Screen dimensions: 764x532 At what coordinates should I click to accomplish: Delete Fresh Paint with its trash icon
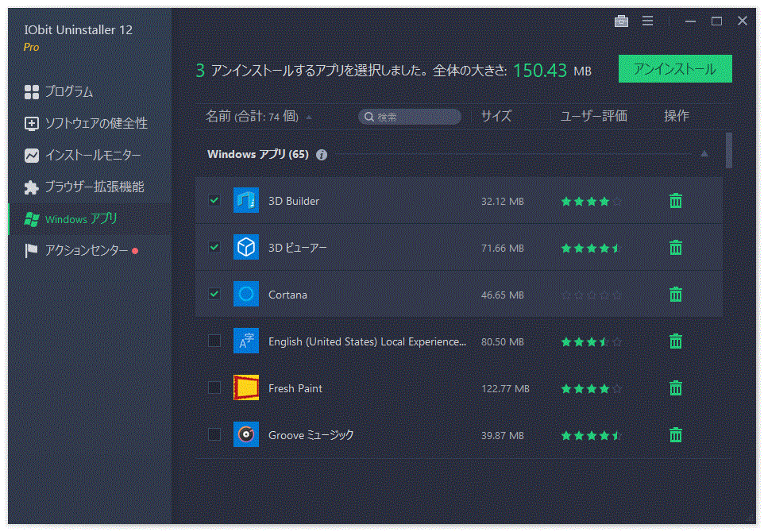[x=676, y=387]
